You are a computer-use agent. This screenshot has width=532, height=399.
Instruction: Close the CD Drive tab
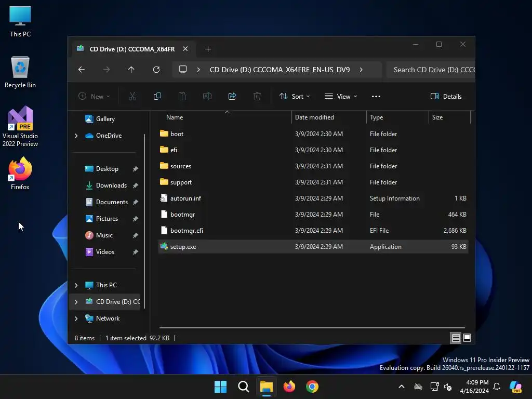point(185,49)
